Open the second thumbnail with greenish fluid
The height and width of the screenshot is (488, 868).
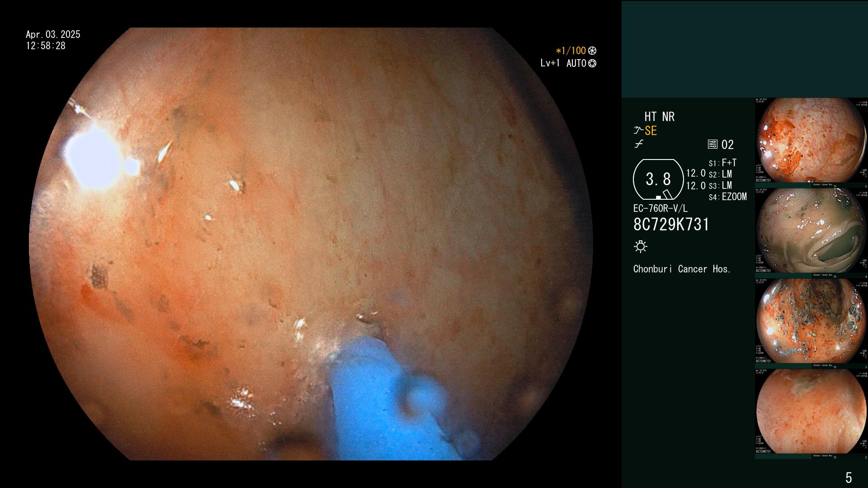811,231
